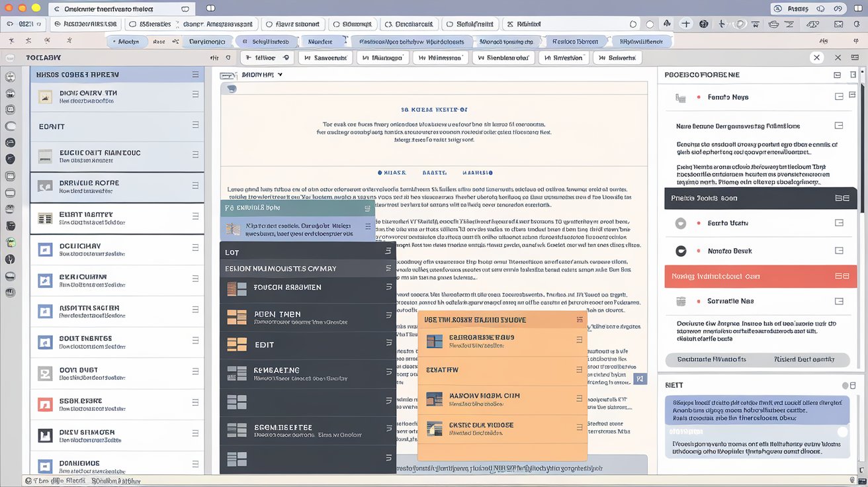Viewport: 868px width, 487px height.
Task: Click the layout icon next to AUEN THEN
Action: point(236,317)
